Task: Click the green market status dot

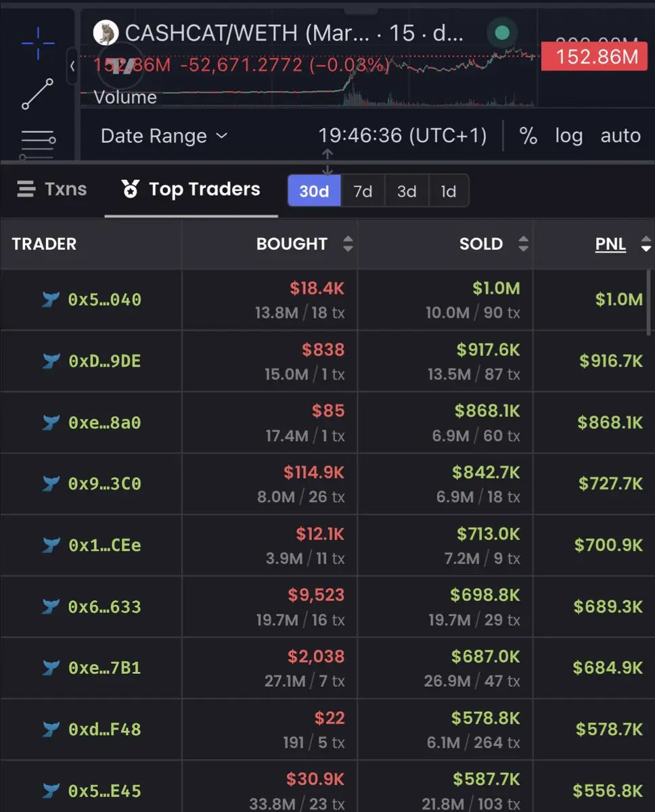Action: (x=502, y=32)
